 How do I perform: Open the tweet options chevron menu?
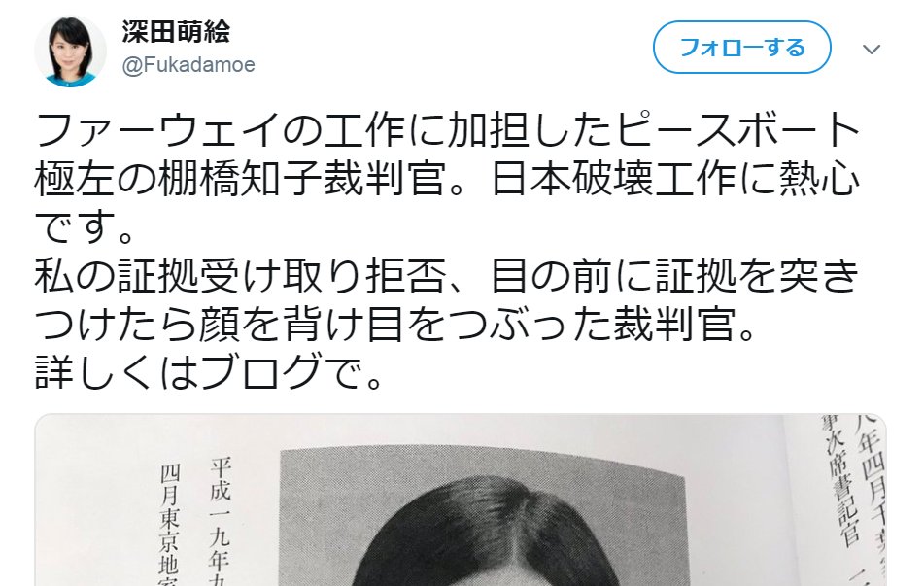pyautogui.click(x=871, y=49)
